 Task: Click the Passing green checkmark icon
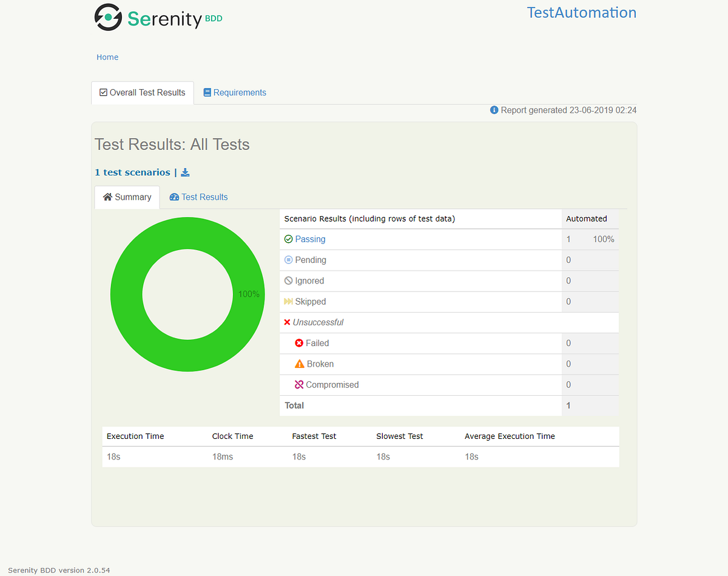point(289,239)
